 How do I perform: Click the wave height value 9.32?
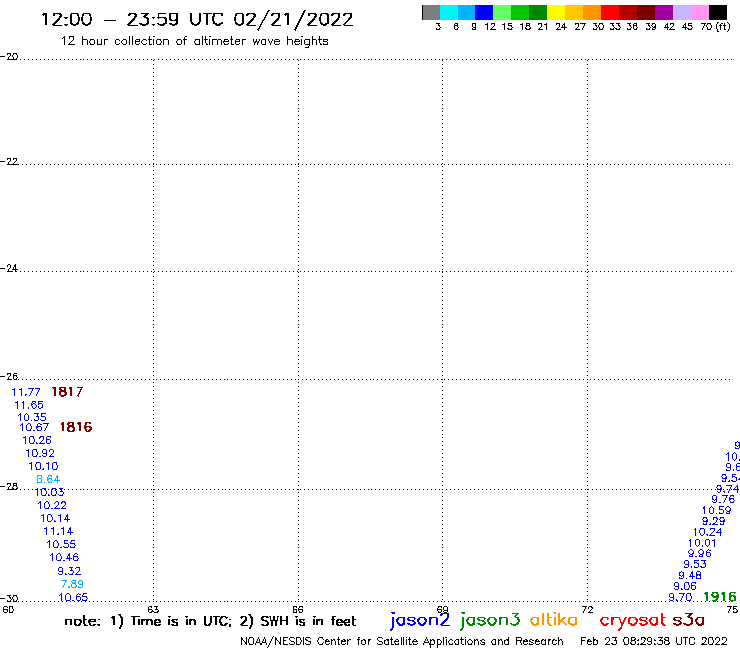point(69,571)
